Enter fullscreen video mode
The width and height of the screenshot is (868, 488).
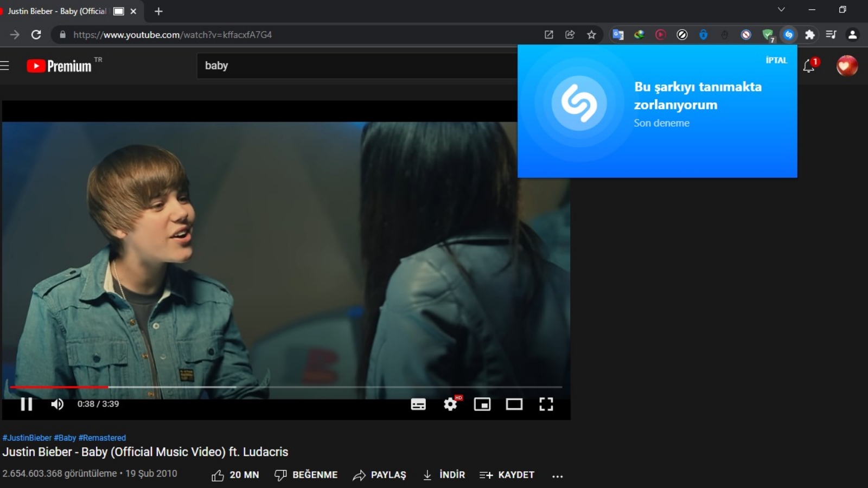pyautogui.click(x=546, y=404)
